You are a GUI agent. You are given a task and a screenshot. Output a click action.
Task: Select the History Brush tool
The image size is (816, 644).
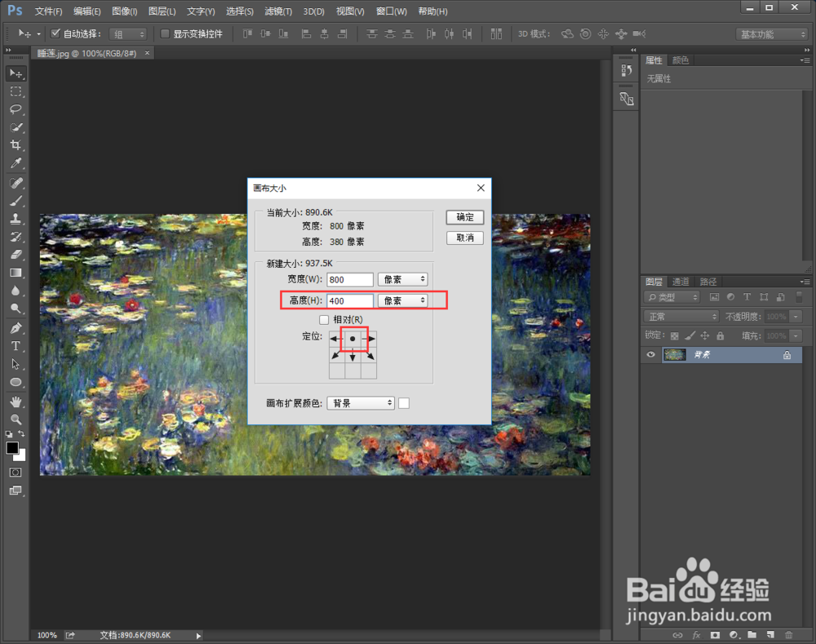tap(16, 237)
